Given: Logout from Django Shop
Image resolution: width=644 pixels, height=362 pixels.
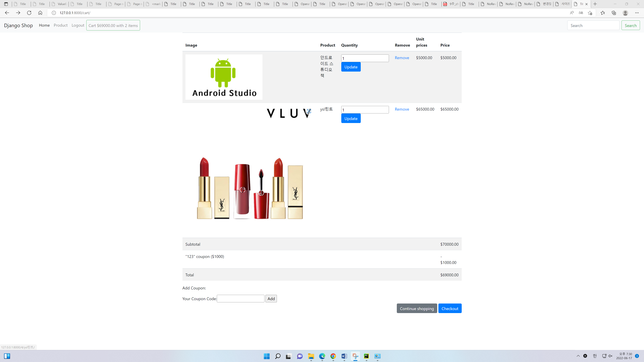Looking at the screenshot, I should (x=78, y=25).
